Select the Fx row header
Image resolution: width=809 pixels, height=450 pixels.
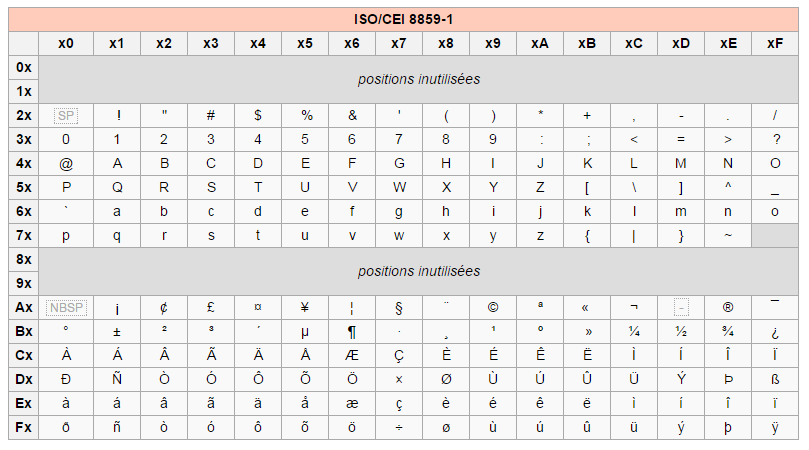pyautogui.click(x=24, y=428)
